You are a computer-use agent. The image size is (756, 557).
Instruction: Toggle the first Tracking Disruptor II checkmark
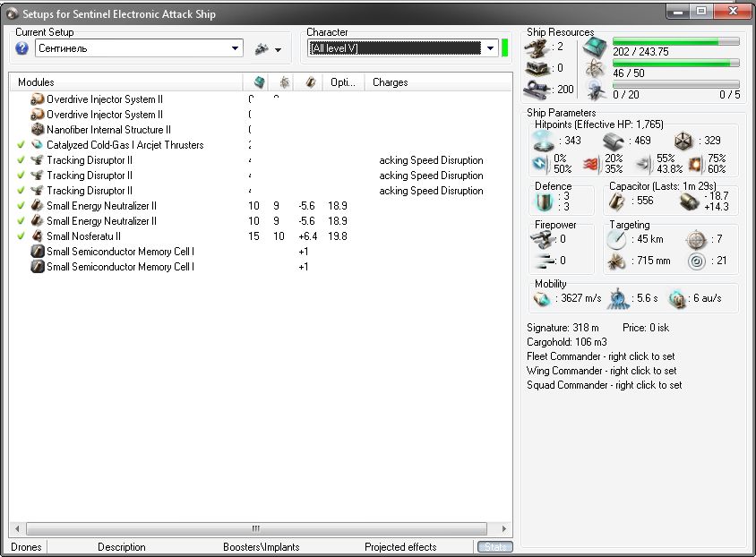click(x=21, y=160)
